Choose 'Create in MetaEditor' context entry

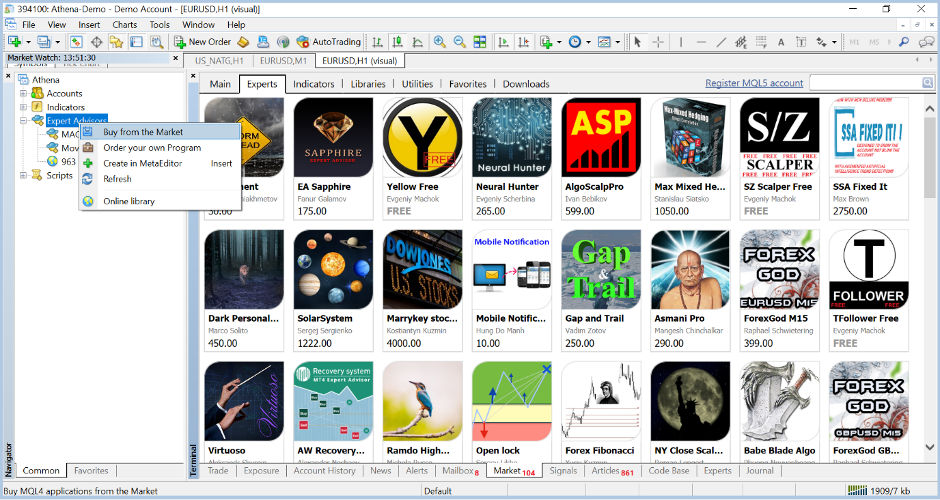coord(160,163)
